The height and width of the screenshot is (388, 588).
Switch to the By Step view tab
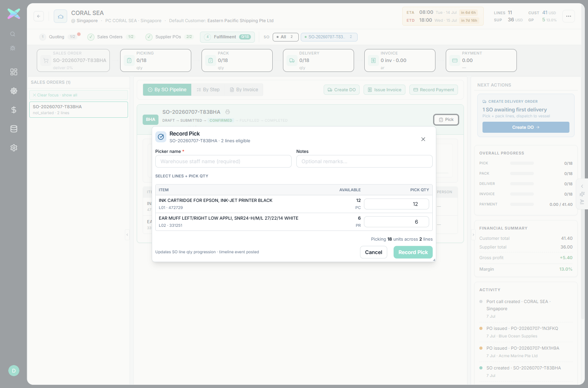[208, 90]
